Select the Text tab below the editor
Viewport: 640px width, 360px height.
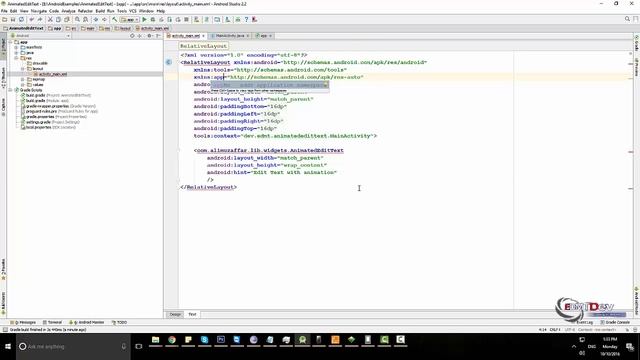pyautogui.click(x=192, y=314)
